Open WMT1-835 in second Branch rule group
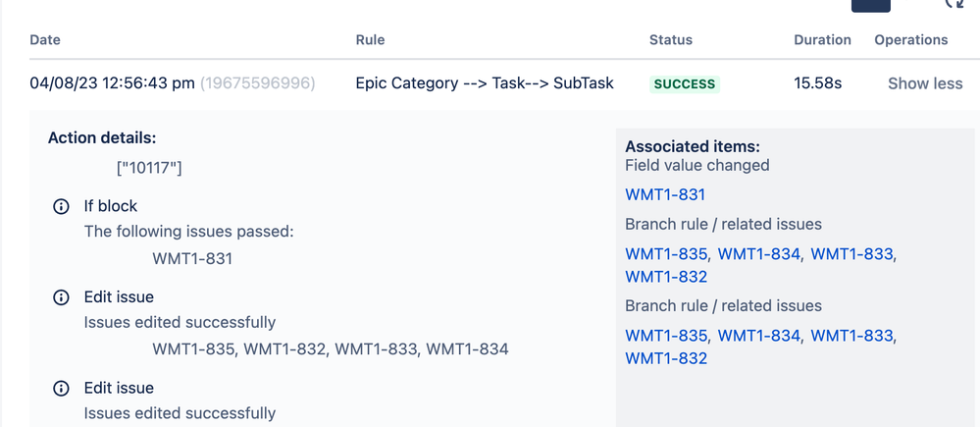The width and height of the screenshot is (980, 427). point(666,336)
